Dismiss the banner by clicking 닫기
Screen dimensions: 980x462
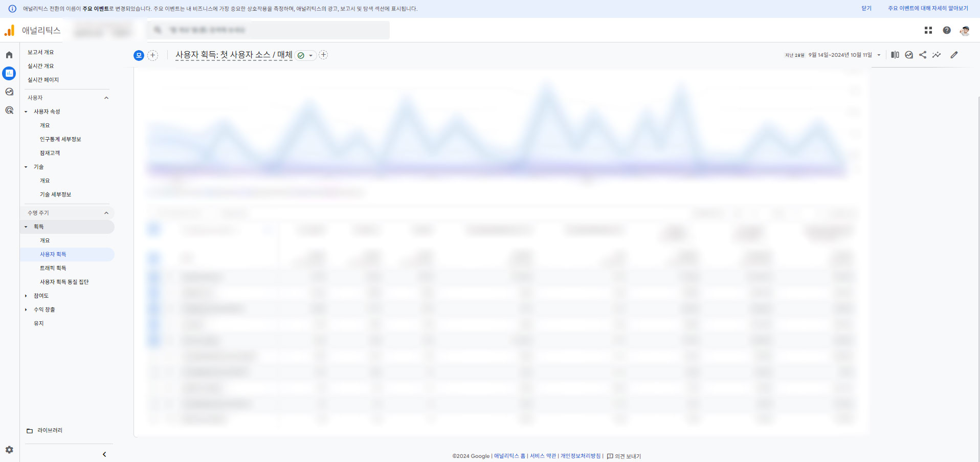(x=866, y=9)
